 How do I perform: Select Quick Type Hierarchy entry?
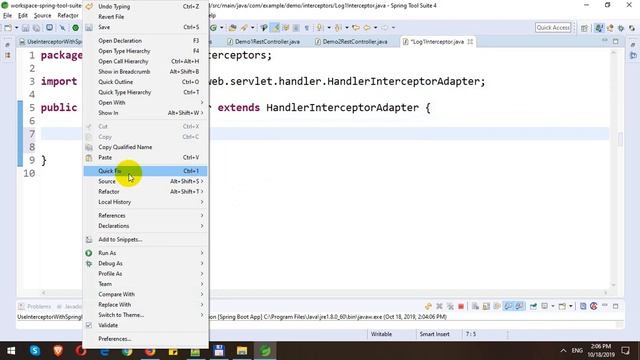tap(145, 92)
